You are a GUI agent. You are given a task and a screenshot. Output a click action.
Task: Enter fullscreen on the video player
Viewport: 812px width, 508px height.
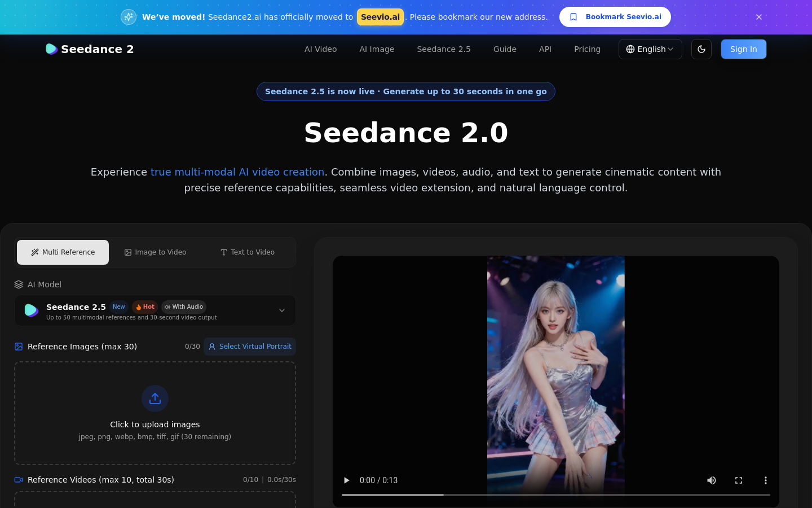[x=739, y=480]
